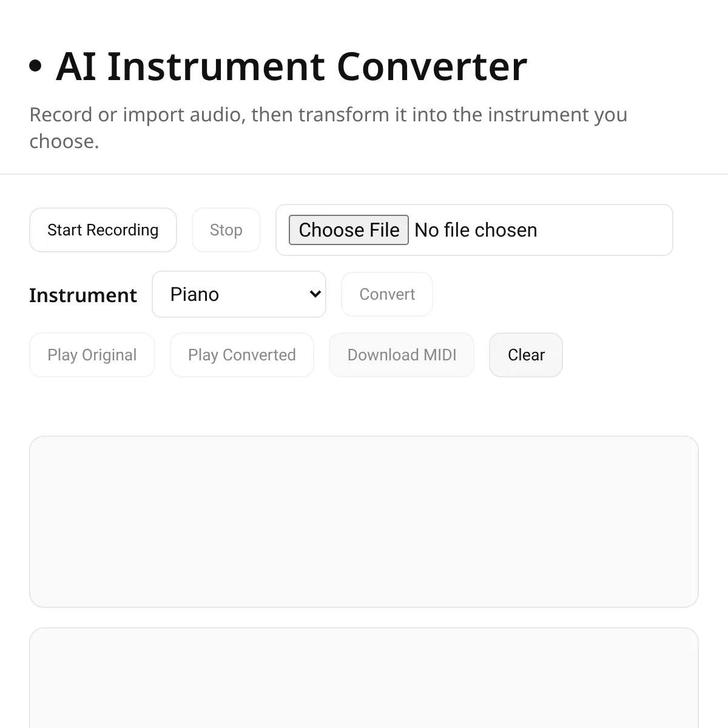The height and width of the screenshot is (728, 728).
Task: Click the lower empty waveform panel
Action: coord(364,679)
